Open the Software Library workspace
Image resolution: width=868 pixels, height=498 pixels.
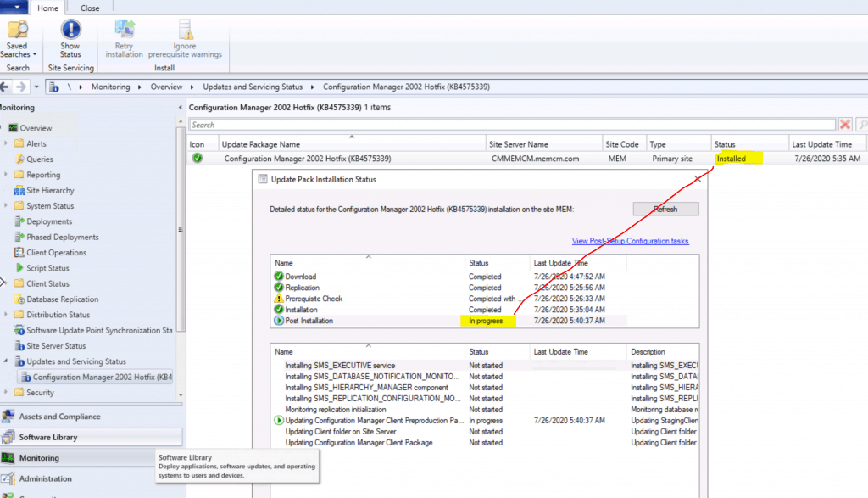(92, 437)
